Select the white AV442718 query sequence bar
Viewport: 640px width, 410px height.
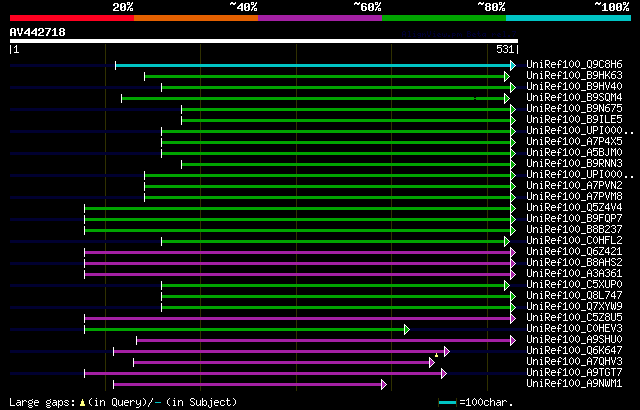pyautogui.click(x=264, y=41)
